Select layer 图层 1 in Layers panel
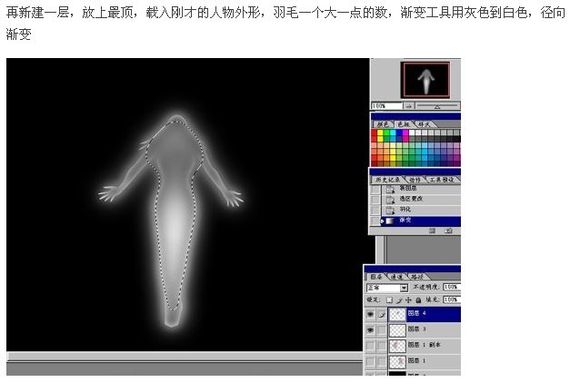This screenshot has height=392, width=580. pos(424,361)
